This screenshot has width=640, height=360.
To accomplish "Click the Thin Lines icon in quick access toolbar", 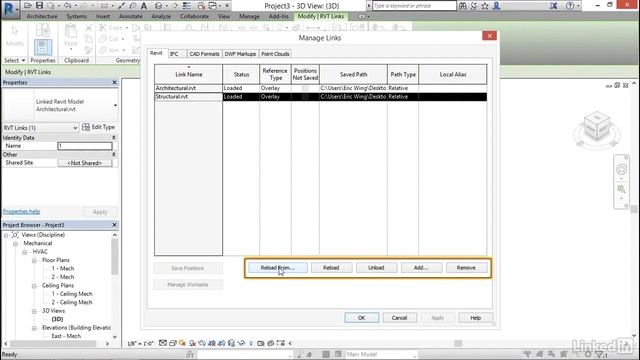I will 187,6.
